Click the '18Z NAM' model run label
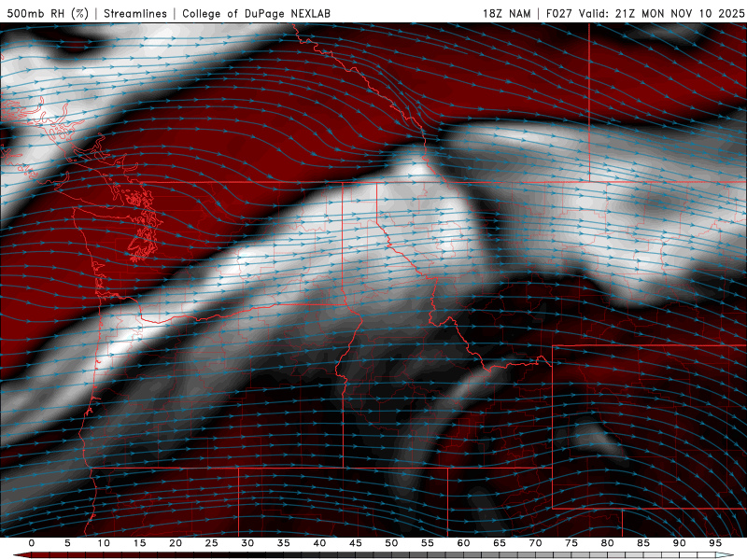Viewport: 747px width, 560px height. pos(506,13)
